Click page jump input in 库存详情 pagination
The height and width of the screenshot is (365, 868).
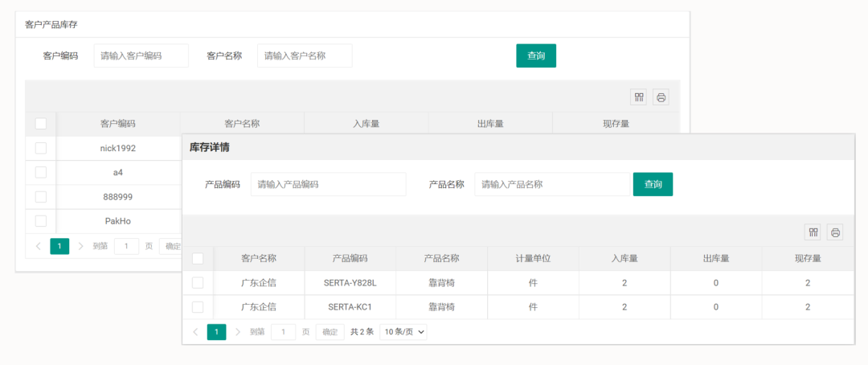click(284, 332)
